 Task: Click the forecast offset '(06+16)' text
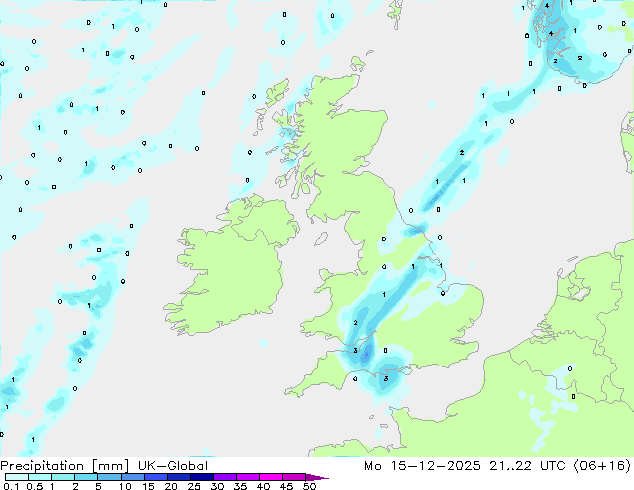pyautogui.click(x=602, y=466)
